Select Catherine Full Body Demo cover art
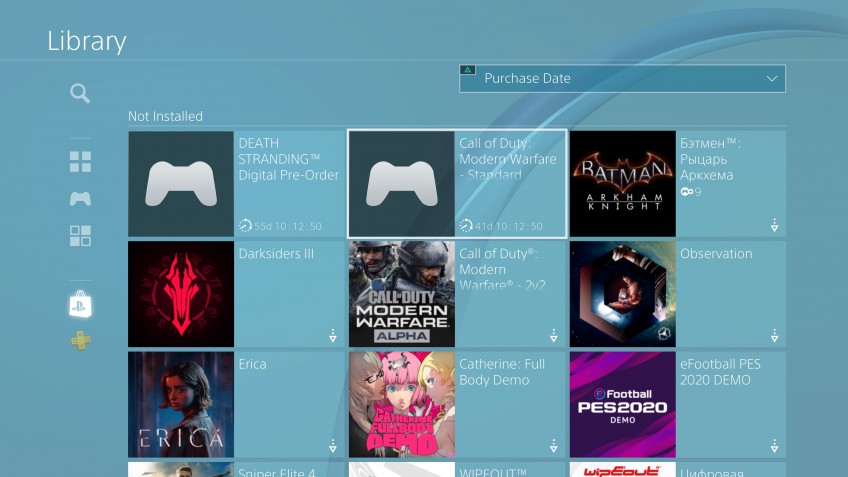Image resolution: width=848 pixels, height=477 pixels. (402, 405)
